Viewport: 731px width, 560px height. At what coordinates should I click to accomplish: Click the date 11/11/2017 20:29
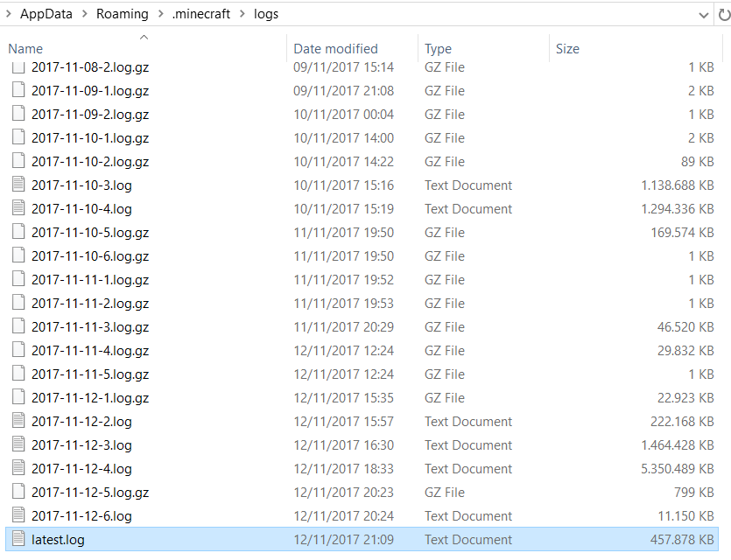pos(343,327)
